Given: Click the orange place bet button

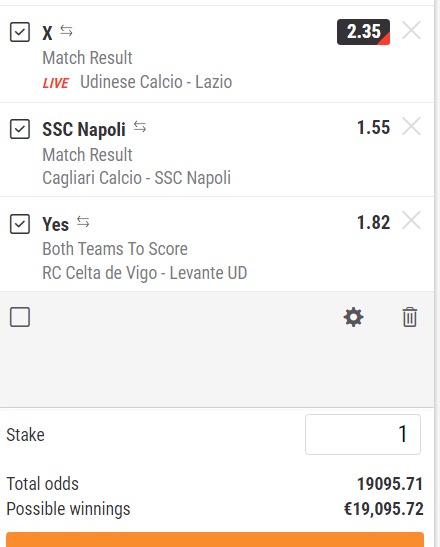Looking at the screenshot, I should [215, 540].
